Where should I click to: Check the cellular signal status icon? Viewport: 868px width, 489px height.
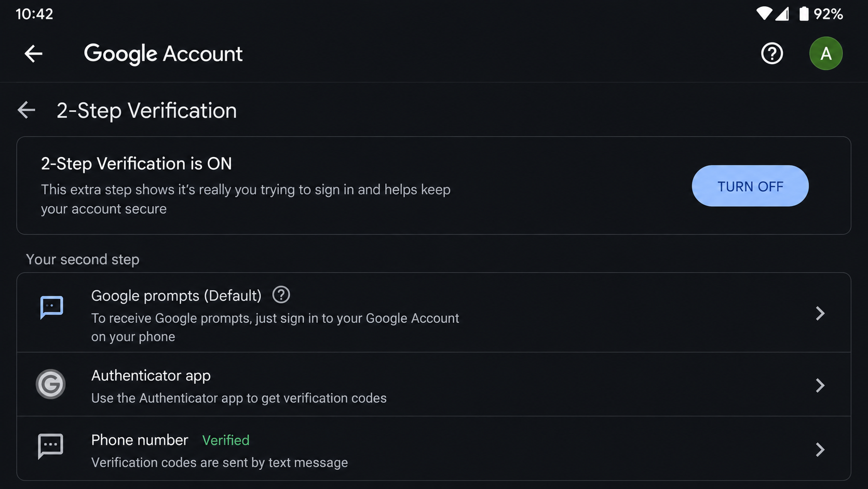tap(782, 14)
